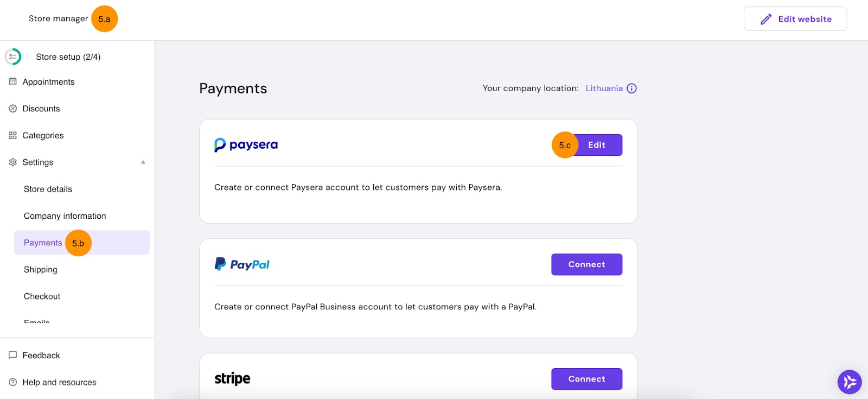Screen dimensions: 868x399
Task: Connect the PayPal payment method
Action: [x=586, y=264]
